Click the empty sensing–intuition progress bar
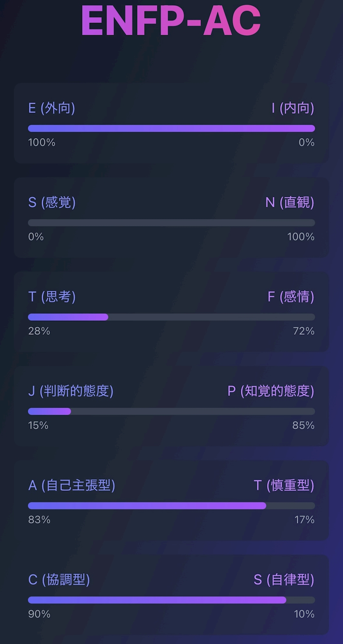Image resolution: width=343 pixels, height=644 pixels. coord(171,223)
